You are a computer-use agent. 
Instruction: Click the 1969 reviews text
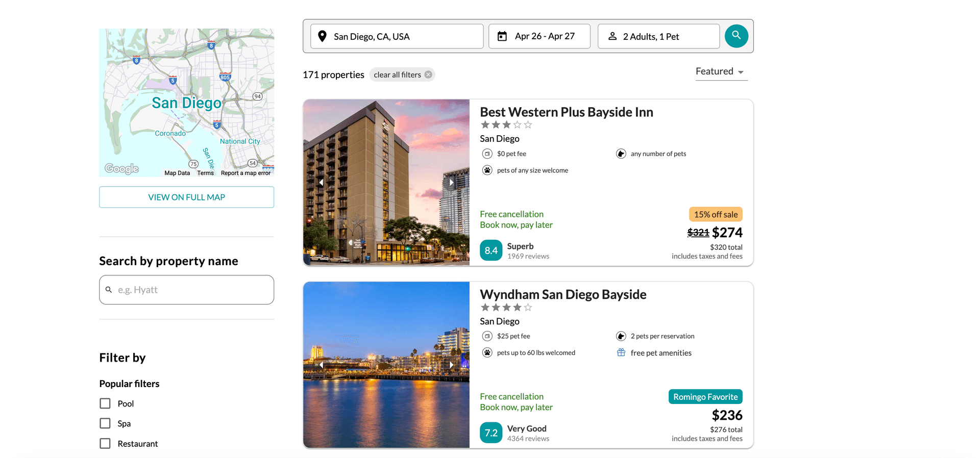[528, 256]
